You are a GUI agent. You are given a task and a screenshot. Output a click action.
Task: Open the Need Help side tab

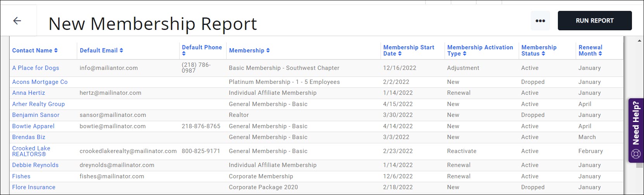pos(636,124)
